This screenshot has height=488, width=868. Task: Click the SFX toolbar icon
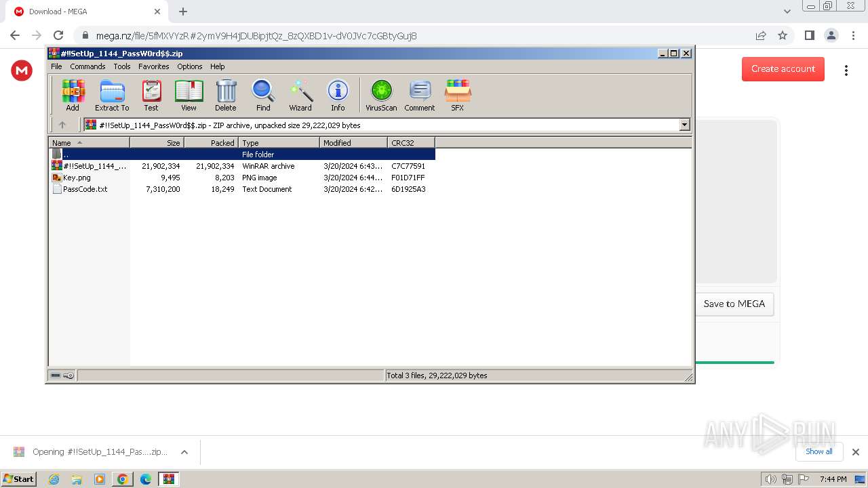point(458,95)
